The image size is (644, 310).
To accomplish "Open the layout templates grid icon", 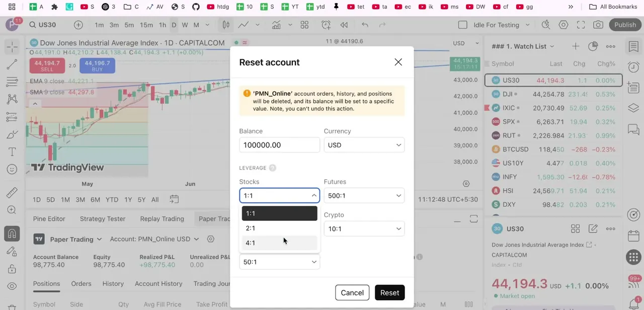I will (304, 25).
